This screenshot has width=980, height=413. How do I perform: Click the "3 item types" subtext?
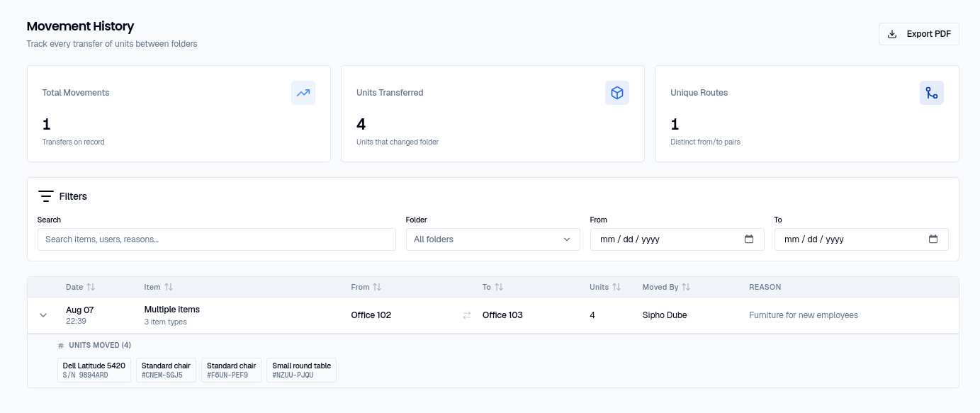165,322
